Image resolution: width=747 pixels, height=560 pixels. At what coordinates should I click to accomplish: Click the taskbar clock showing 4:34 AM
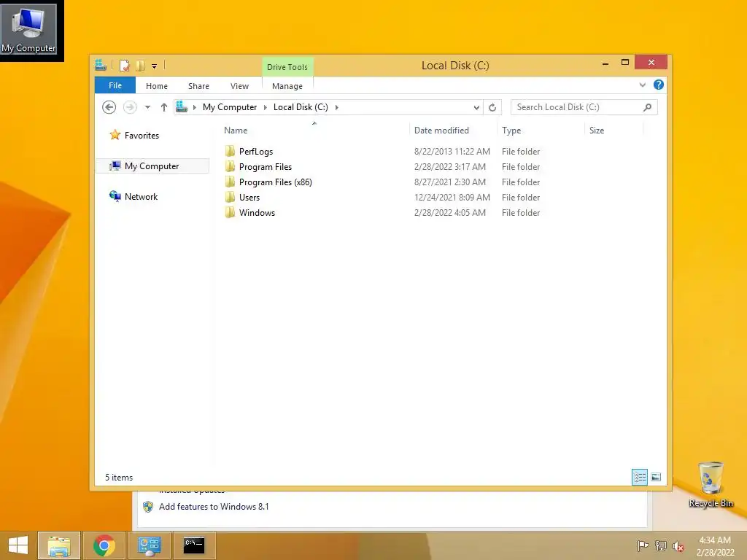[x=715, y=546]
